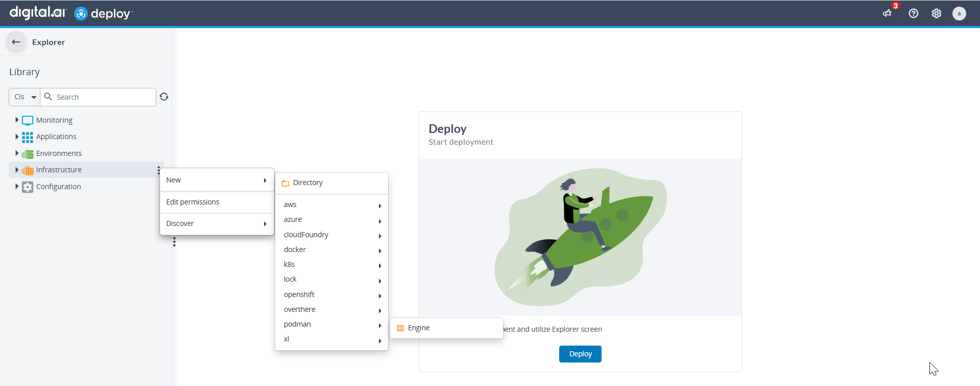Viewport: 980px width, 386px height.
Task: Open the openshift submenu
Action: pos(331,294)
